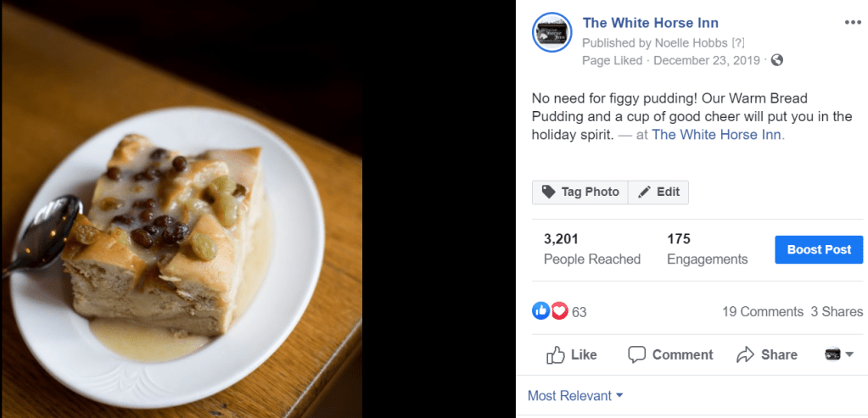View the 19 Comments on the post

click(762, 311)
